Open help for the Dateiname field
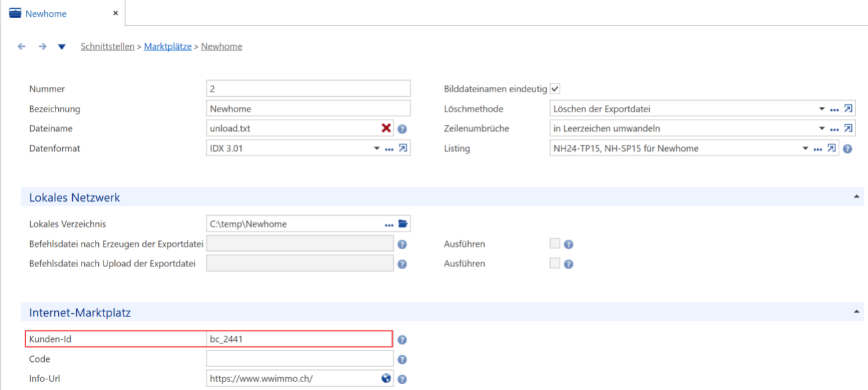Image resolution: width=868 pixels, height=390 pixels. point(403,129)
